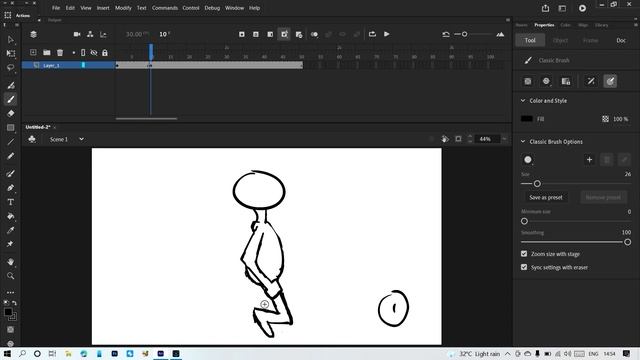The image size is (640, 360).
Task: Open the Edit Toolbar three-dots button
Action: click(x=11, y=292)
